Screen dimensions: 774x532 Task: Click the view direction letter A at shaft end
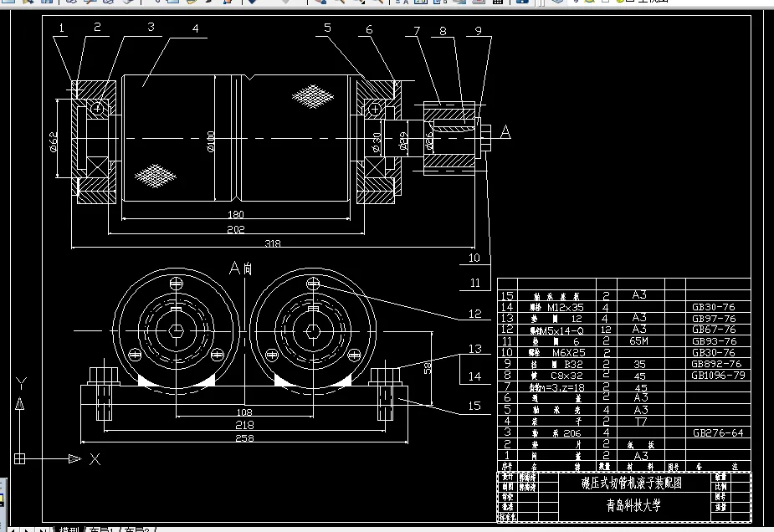tap(505, 132)
